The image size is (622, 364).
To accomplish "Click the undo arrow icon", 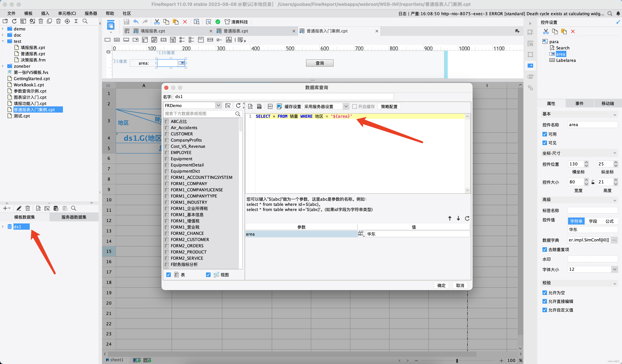I will click(x=136, y=22).
